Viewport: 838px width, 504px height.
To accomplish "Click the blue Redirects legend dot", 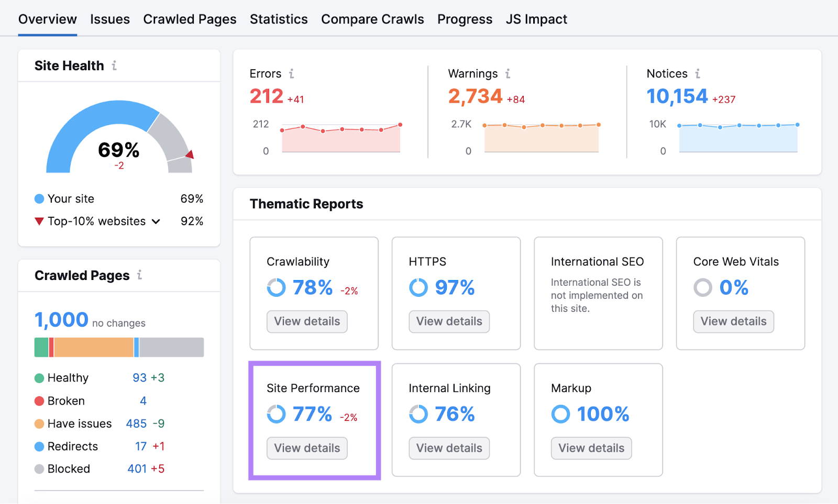I will click(x=39, y=446).
